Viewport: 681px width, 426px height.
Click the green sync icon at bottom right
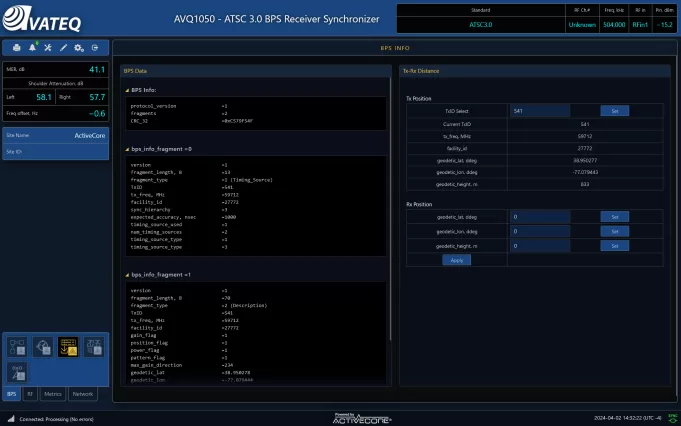pos(672,418)
